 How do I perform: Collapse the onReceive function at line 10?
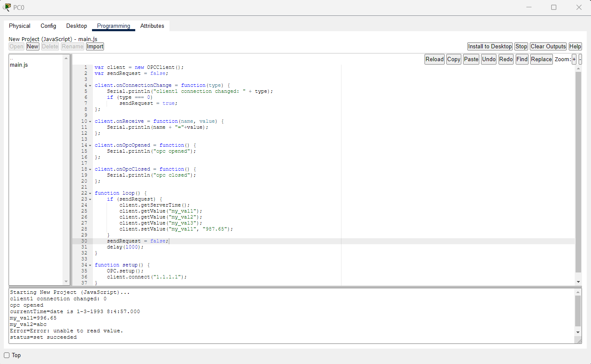point(90,121)
